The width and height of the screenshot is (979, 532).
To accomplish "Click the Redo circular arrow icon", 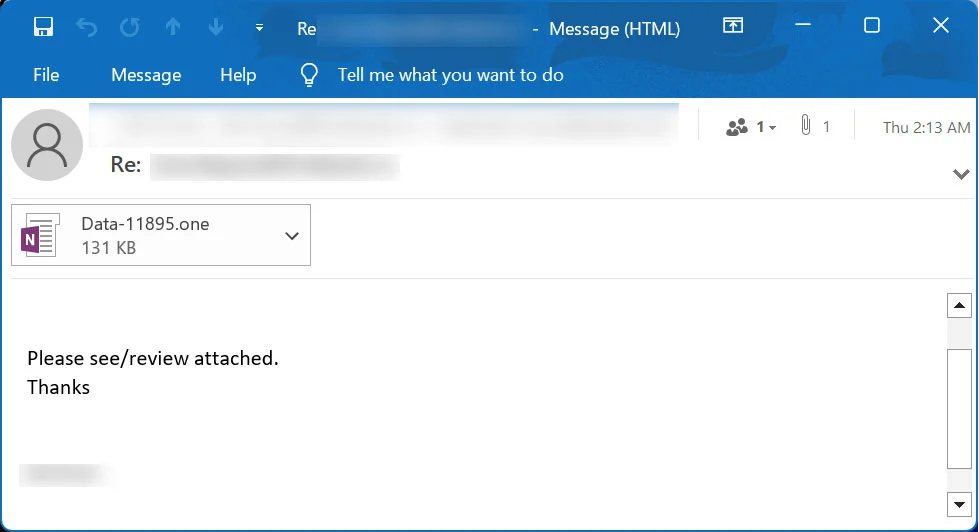I will click(x=130, y=27).
